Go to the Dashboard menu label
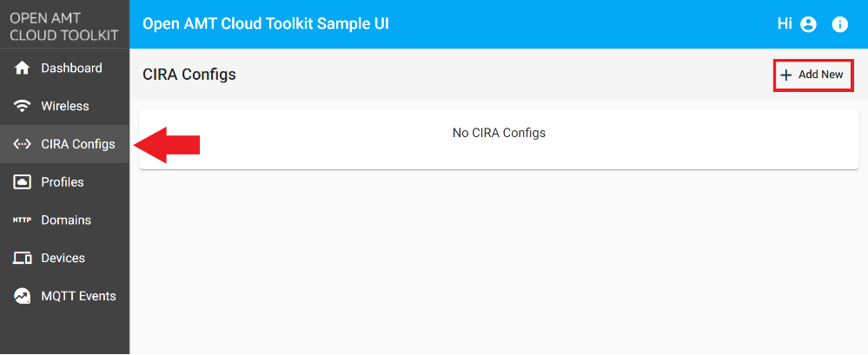The width and height of the screenshot is (868, 355). coord(71,69)
